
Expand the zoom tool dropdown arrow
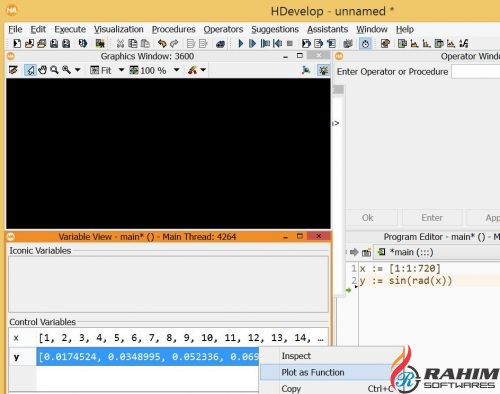coord(77,70)
